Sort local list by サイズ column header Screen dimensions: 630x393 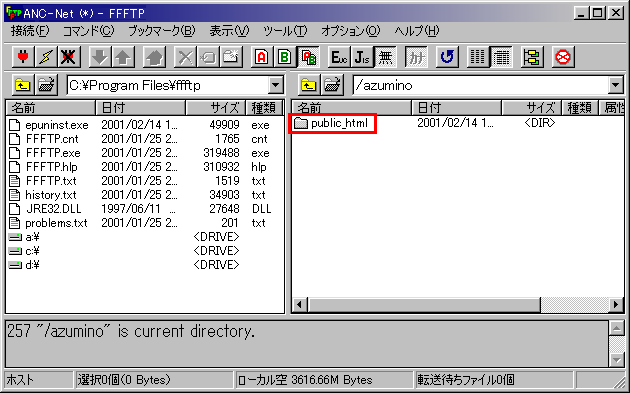pos(216,108)
